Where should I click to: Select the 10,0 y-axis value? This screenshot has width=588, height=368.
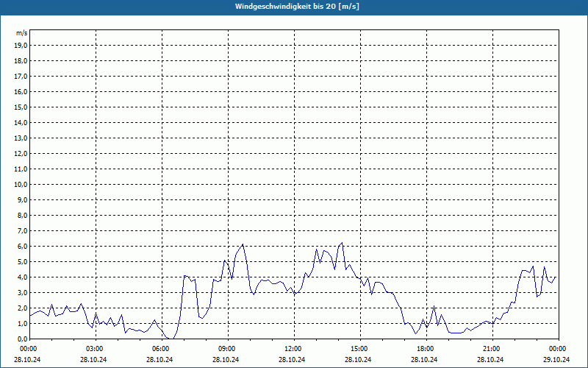point(21,185)
